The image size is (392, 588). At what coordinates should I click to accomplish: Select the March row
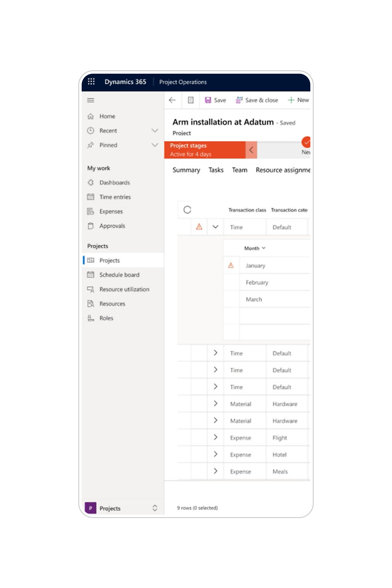(267, 299)
